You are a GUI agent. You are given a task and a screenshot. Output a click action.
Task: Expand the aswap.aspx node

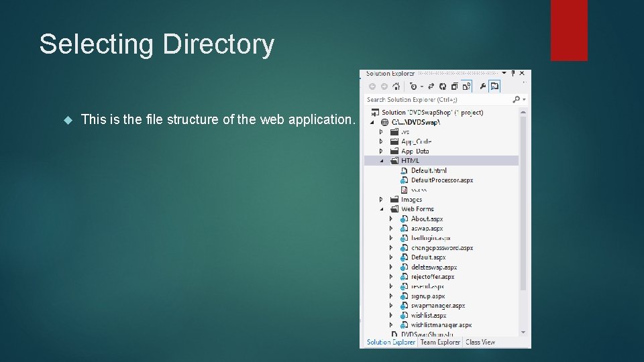point(391,228)
